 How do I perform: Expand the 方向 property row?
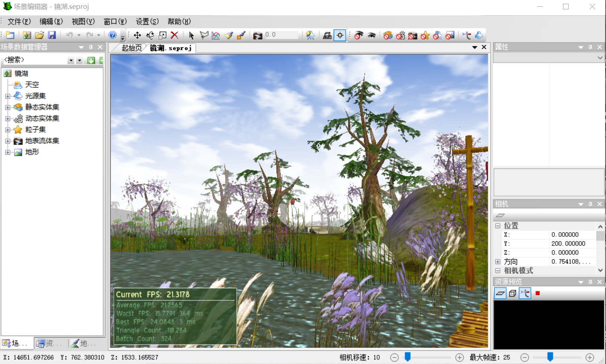(x=498, y=262)
